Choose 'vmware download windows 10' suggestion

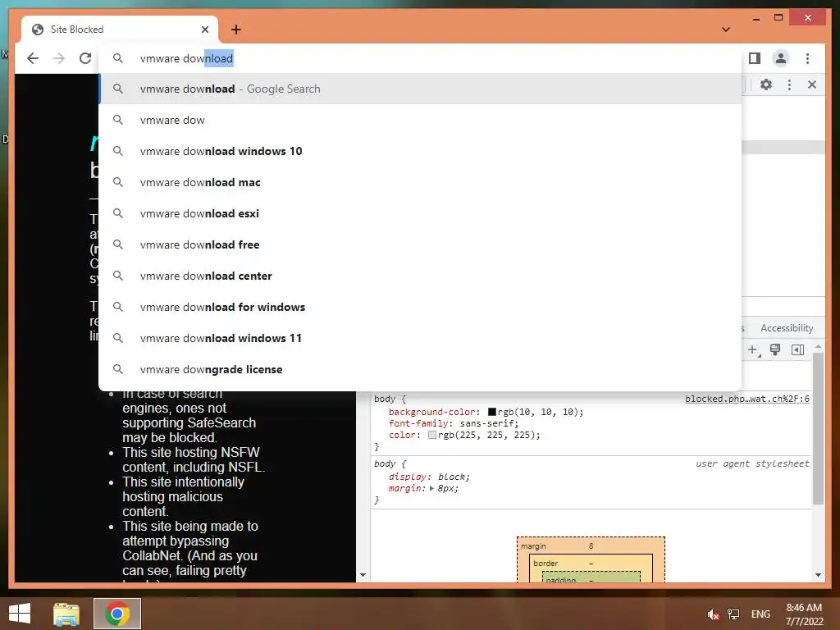(x=420, y=151)
